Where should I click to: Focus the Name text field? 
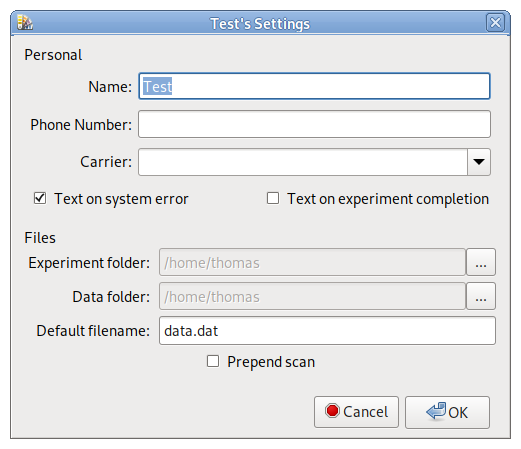pos(314,86)
